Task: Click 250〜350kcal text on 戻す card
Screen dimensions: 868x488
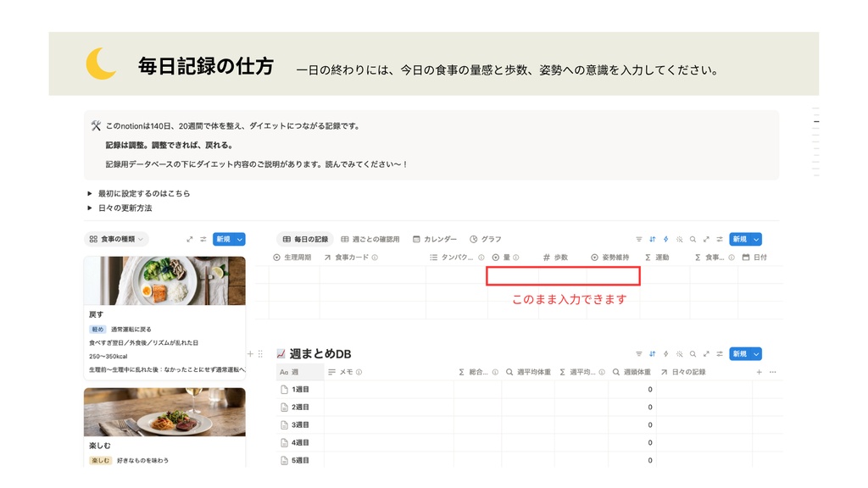Action: (108, 357)
